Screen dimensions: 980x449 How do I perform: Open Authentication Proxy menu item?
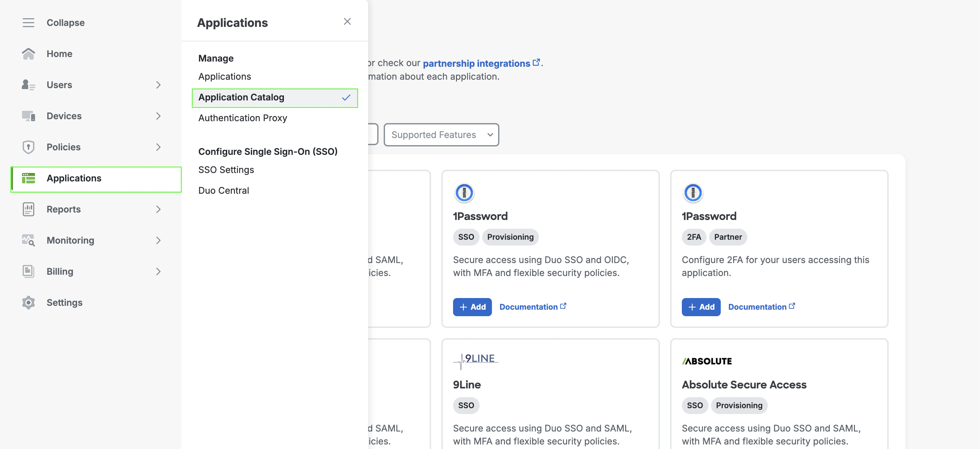click(242, 118)
